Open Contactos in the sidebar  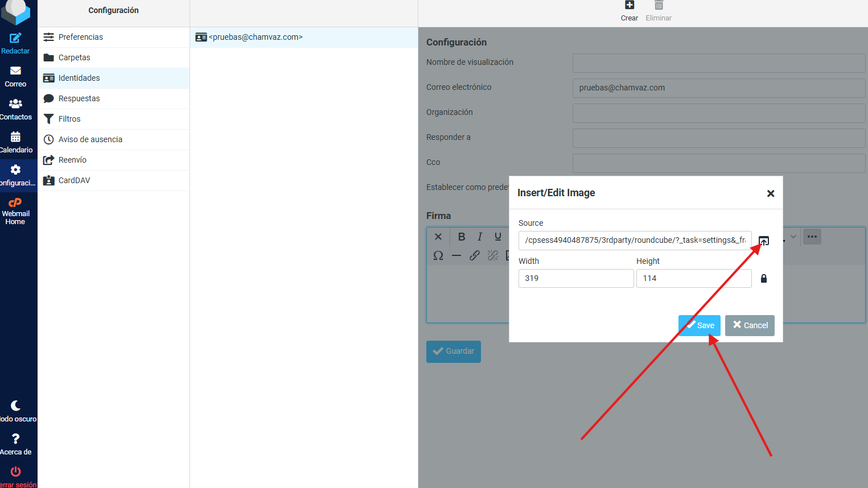(x=15, y=109)
